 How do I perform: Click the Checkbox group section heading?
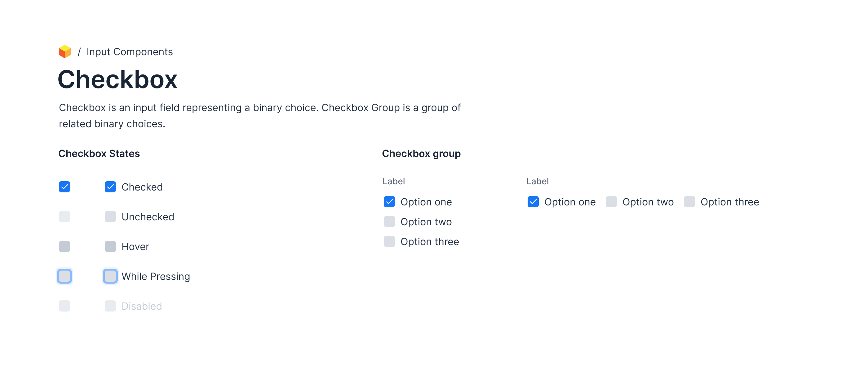(421, 154)
